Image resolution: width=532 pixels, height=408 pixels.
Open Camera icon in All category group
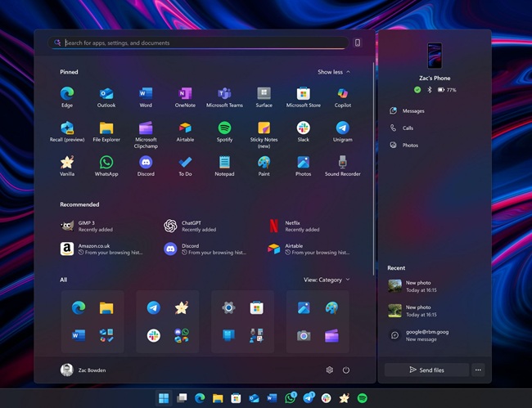click(304, 335)
